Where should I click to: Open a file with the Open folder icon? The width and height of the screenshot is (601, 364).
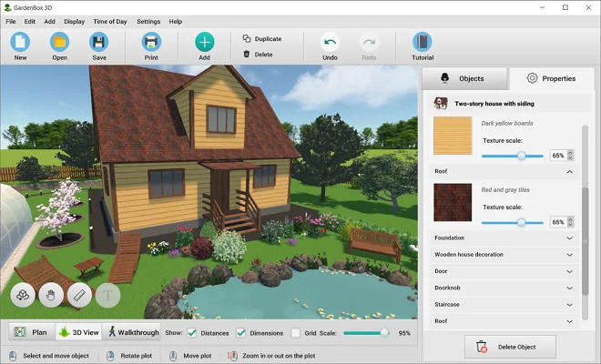click(x=60, y=42)
